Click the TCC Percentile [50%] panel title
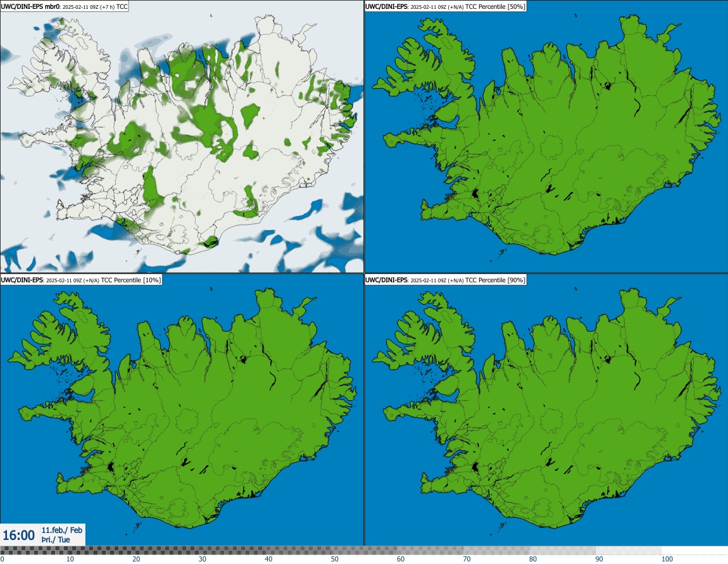Viewport: 728px width, 564px height. point(445,6)
